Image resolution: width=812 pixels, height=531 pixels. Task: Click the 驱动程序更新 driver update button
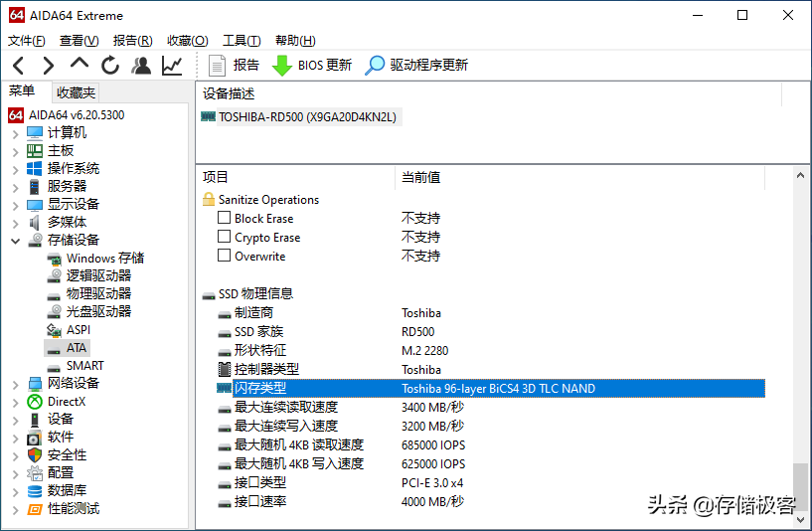416,66
